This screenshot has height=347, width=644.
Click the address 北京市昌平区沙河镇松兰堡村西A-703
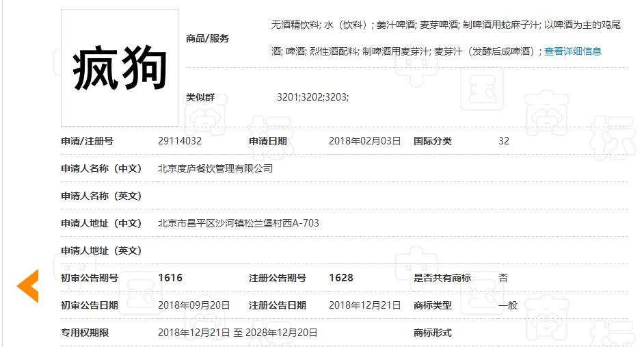tap(239, 223)
